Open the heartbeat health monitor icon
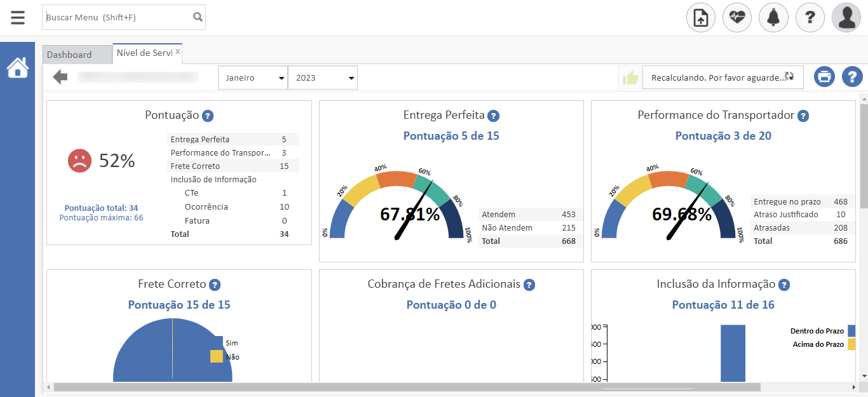Screen dimensions: 868x397 coord(736,18)
